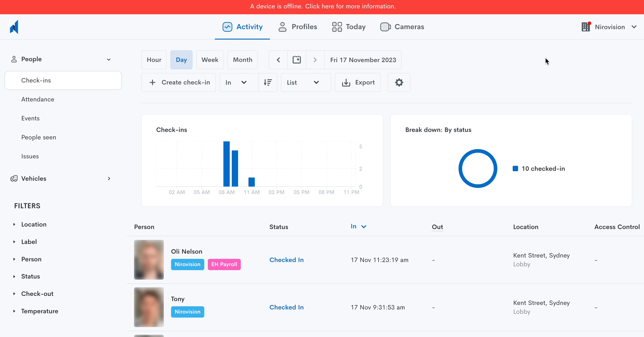This screenshot has width=644, height=337.
Task: Click the Fri 17 November 2023 date
Action: point(363,60)
